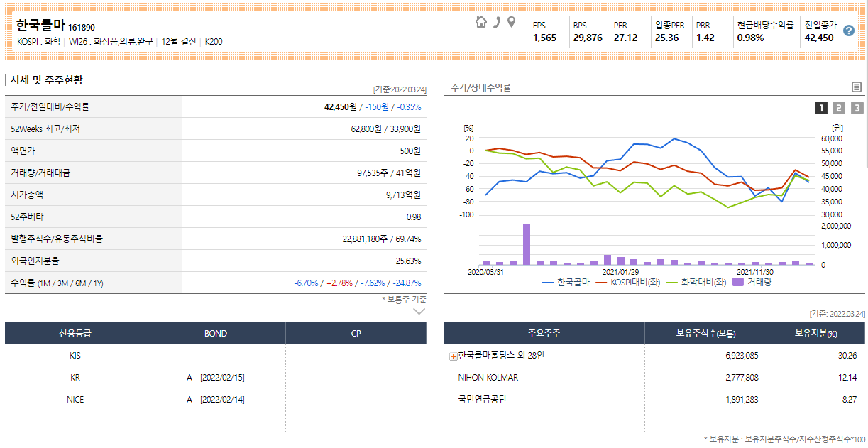The height and width of the screenshot is (448, 868).
Task: Click the BOND column header
Action: pos(216,333)
